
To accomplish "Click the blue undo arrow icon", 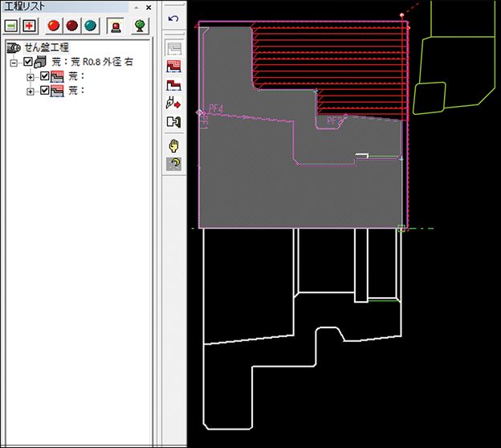I will pyautogui.click(x=173, y=18).
